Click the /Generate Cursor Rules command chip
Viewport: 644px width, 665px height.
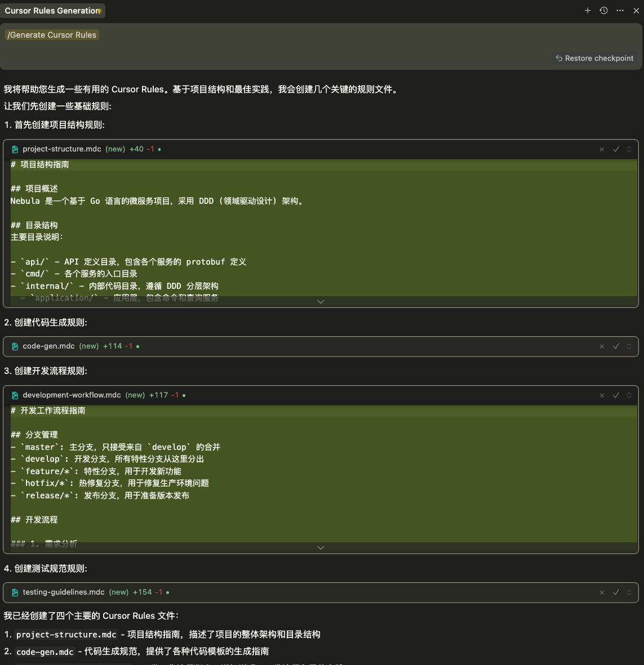click(52, 35)
